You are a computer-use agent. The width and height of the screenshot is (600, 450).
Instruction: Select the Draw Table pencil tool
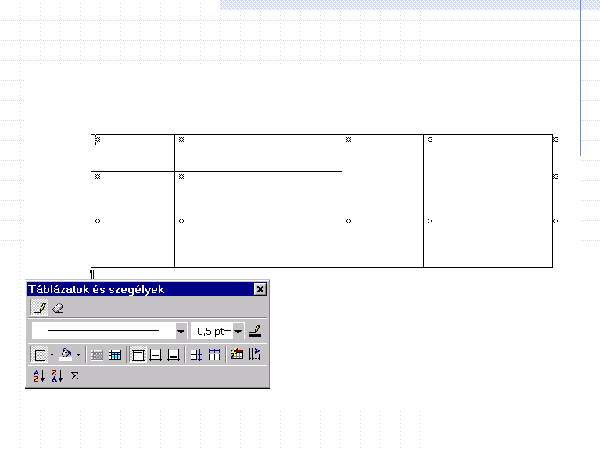pyautogui.click(x=40, y=309)
